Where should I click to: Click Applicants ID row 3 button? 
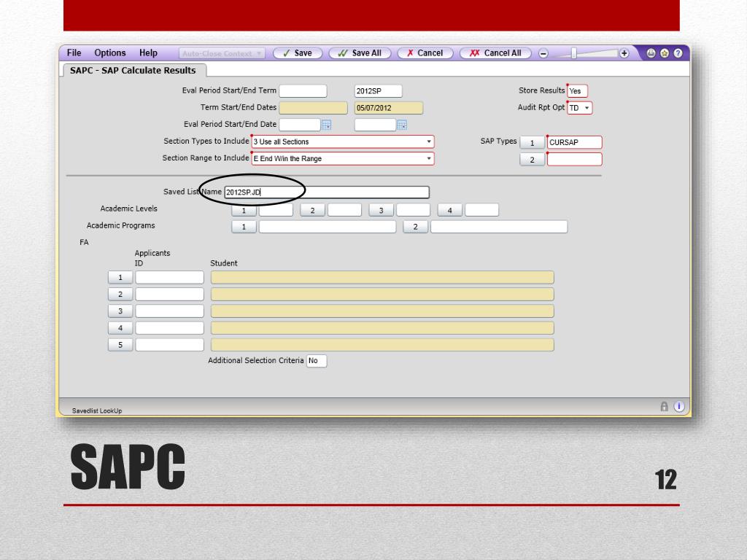click(x=120, y=311)
